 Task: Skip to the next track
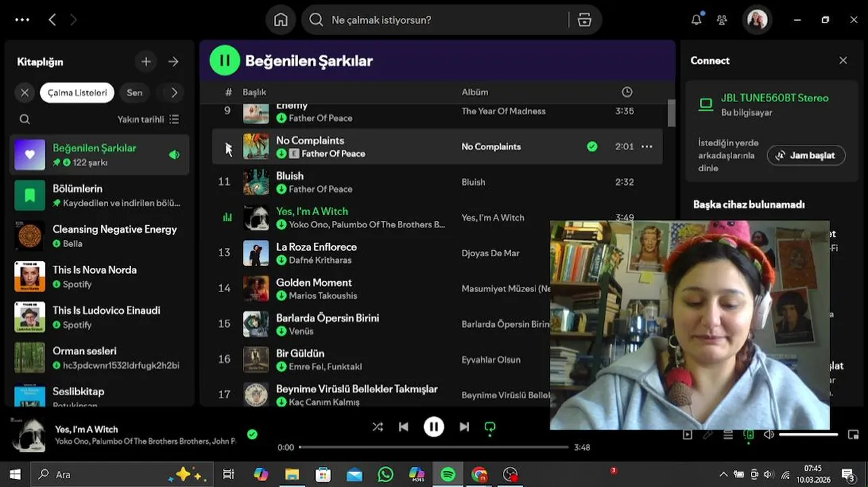[x=464, y=427]
